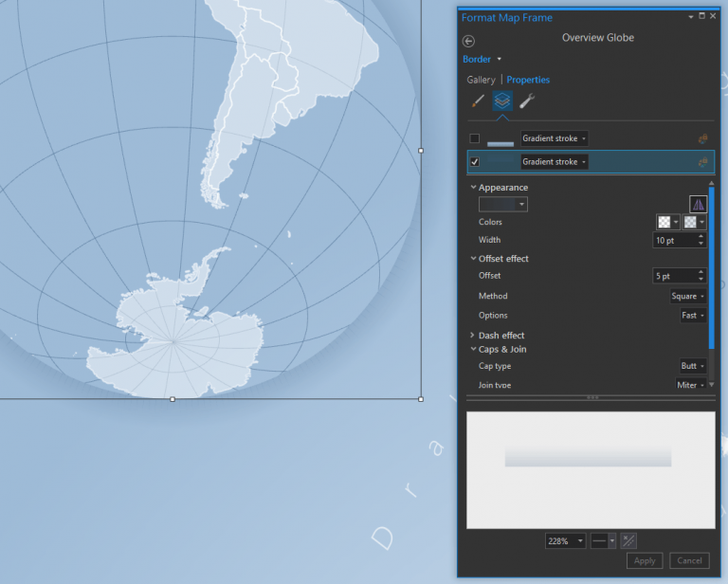Screen dimensions: 728x584
Task: Open the Method dropdown set to Square
Action: coord(688,296)
